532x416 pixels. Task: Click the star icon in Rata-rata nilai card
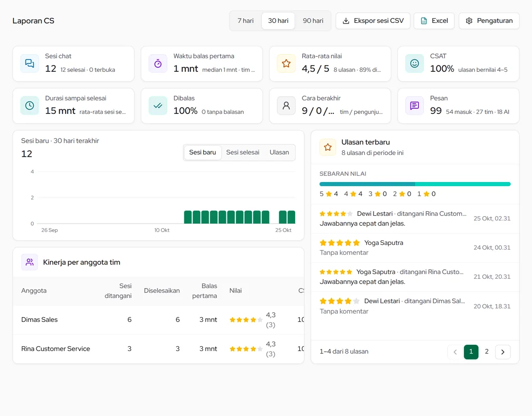(x=286, y=63)
